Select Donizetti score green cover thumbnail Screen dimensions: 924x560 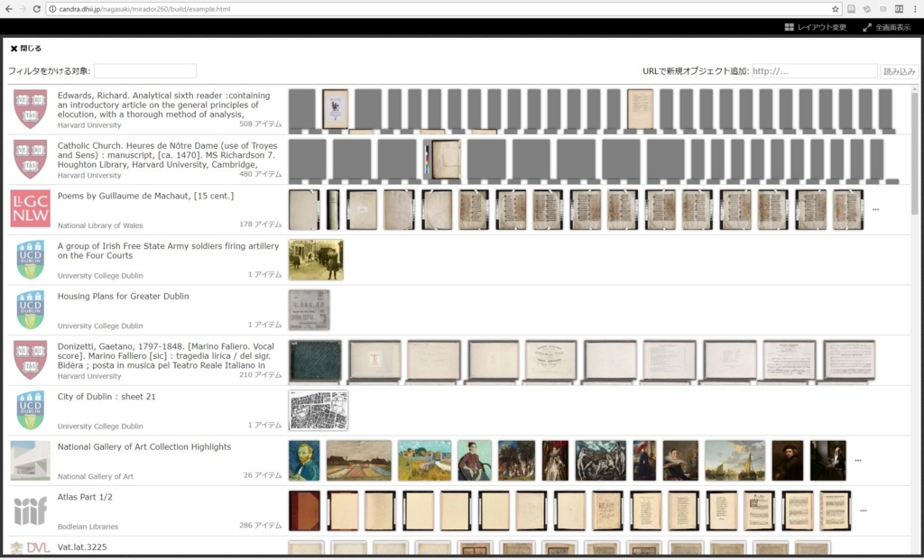click(x=315, y=360)
